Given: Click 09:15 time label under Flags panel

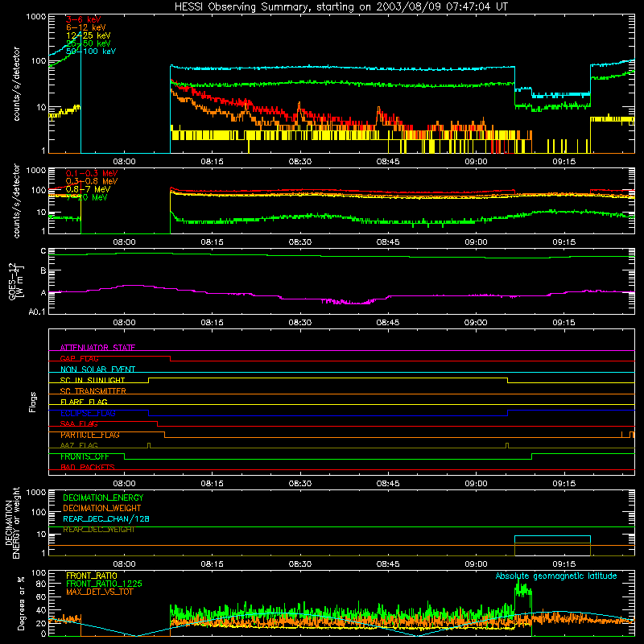Looking at the screenshot, I should click(564, 484).
